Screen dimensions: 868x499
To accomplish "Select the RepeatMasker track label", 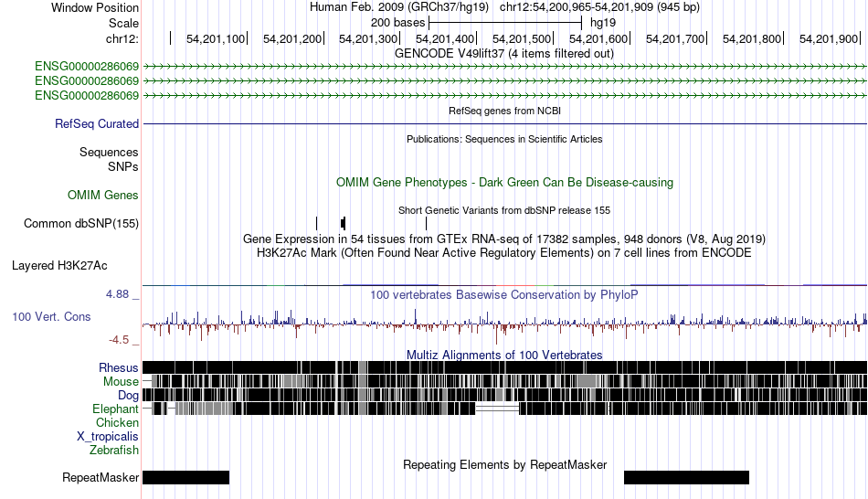I will (101, 477).
